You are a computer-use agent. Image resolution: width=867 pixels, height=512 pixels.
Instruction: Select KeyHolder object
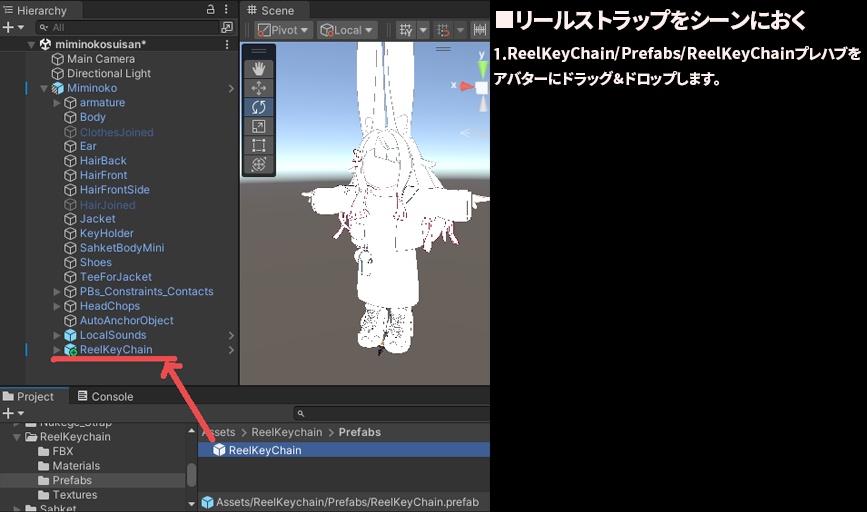107,233
